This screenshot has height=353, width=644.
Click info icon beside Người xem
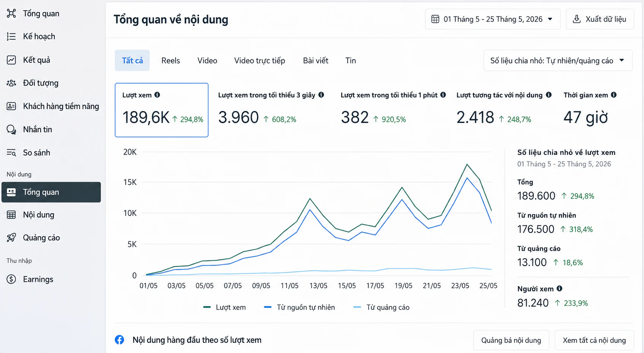(559, 288)
